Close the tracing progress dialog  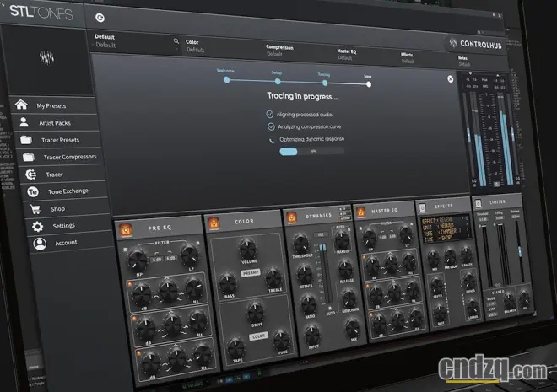click(x=450, y=78)
